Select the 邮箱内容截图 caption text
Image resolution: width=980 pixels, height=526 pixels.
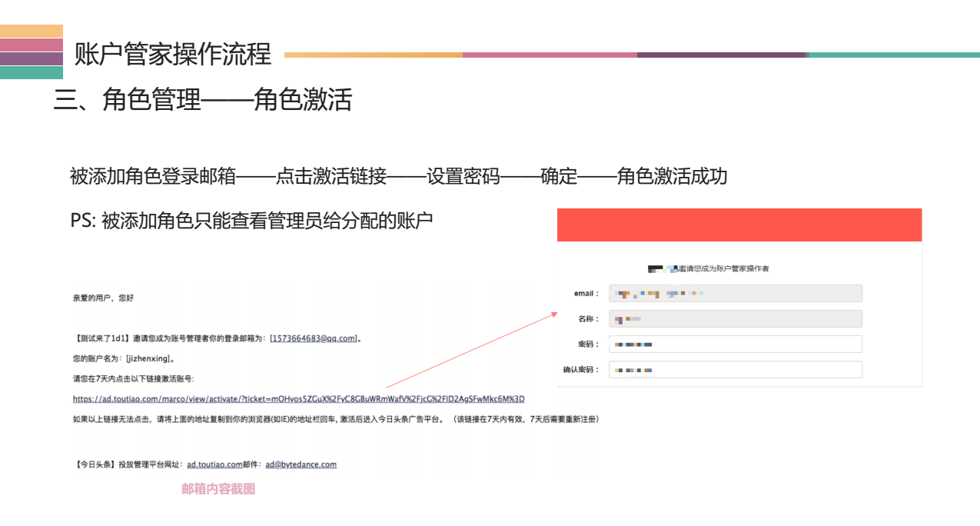pos(218,488)
